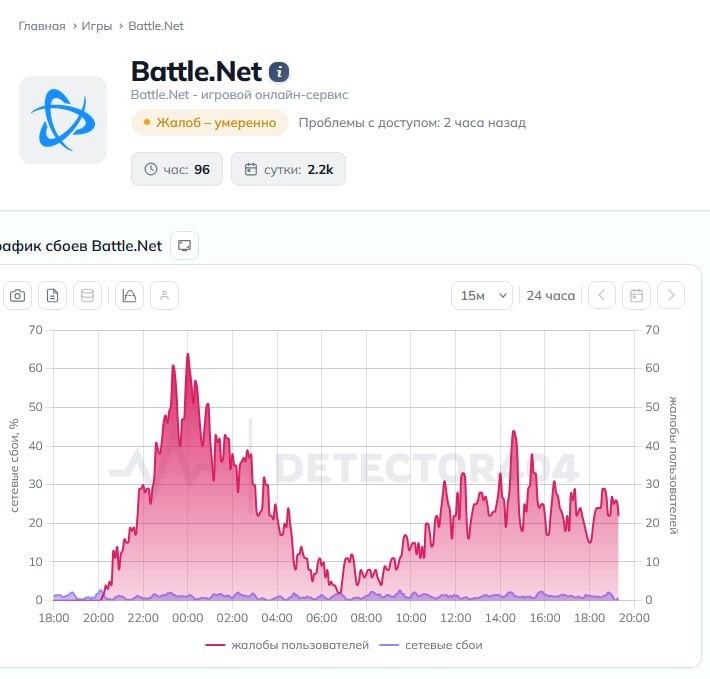The image size is (710, 679).
Task: Toggle the user complaints person icon
Action: 164,296
